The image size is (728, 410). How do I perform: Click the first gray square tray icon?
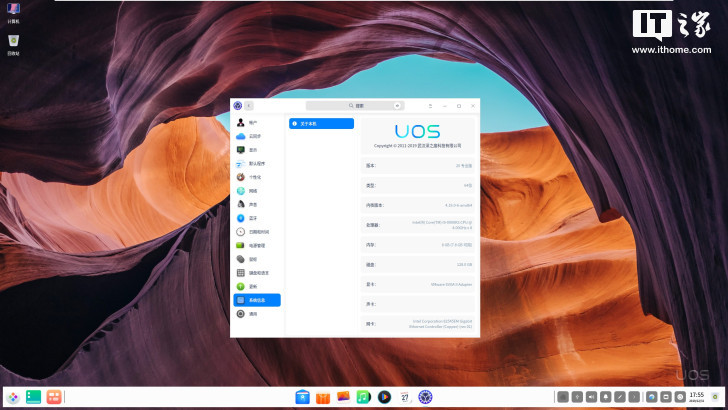(563, 397)
